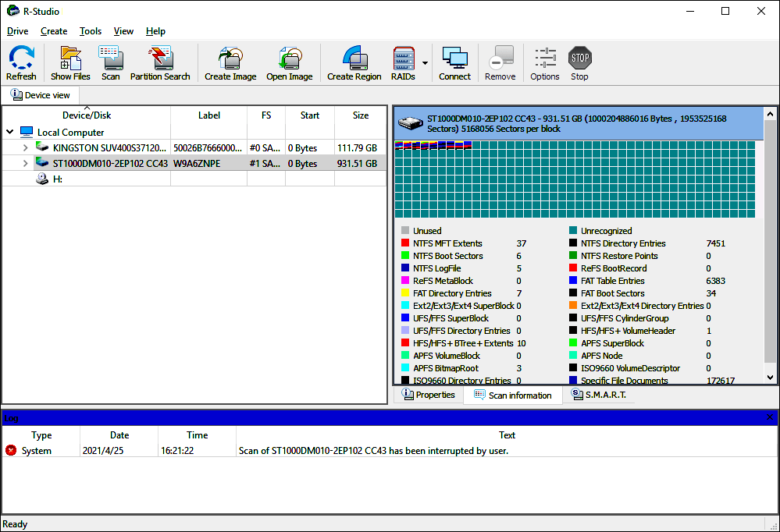Image resolution: width=780 pixels, height=532 pixels.
Task: Start a Scan using the toolbar icon
Action: point(111,62)
